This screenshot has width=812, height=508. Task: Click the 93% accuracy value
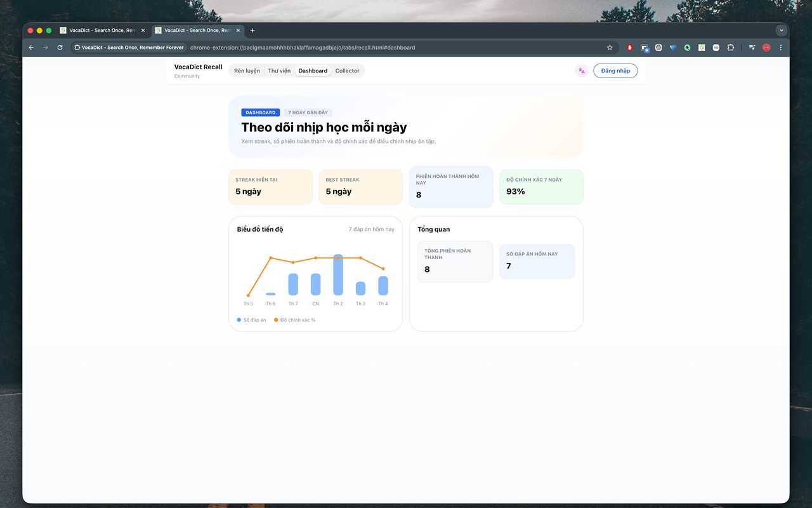[x=516, y=192]
